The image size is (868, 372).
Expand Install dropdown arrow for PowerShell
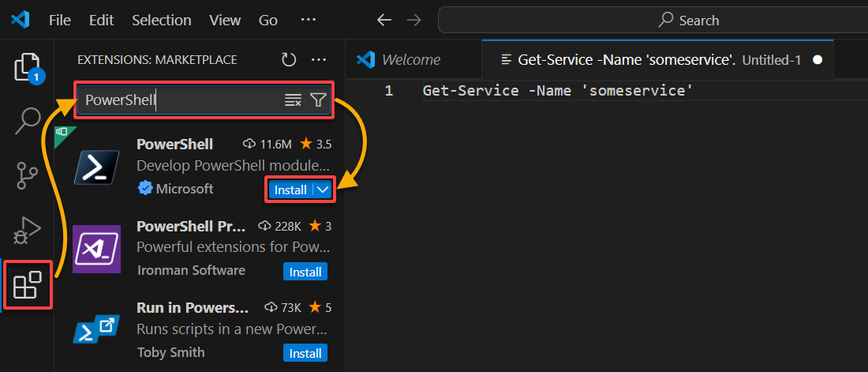coord(324,190)
